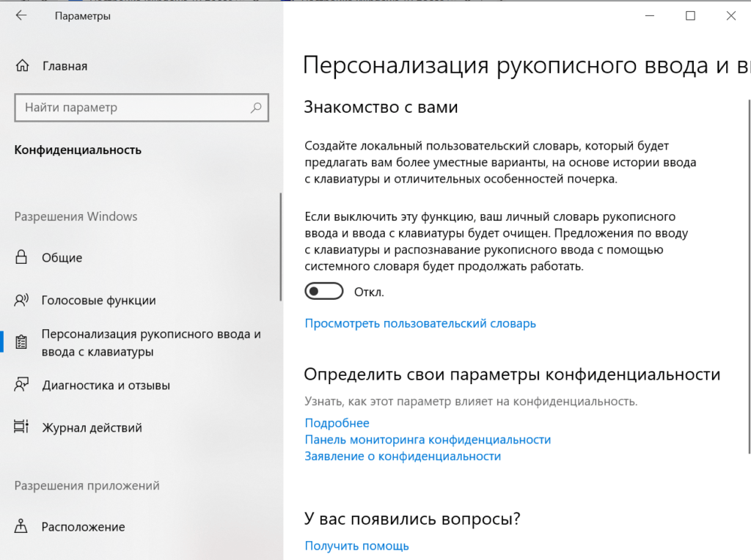The height and width of the screenshot is (560, 751).
Task: Close the Параметры window
Action: tap(731, 15)
